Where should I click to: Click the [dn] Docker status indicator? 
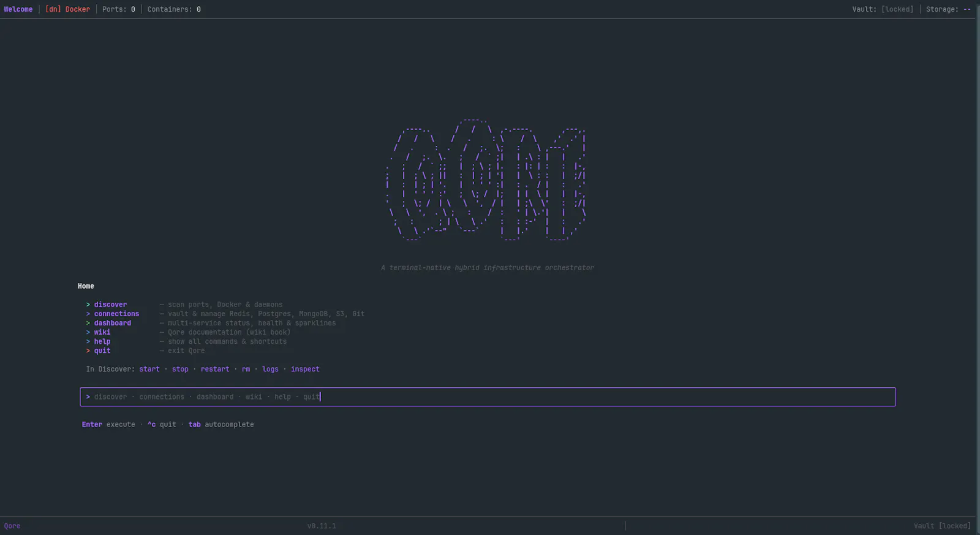click(x=67, y=9)
